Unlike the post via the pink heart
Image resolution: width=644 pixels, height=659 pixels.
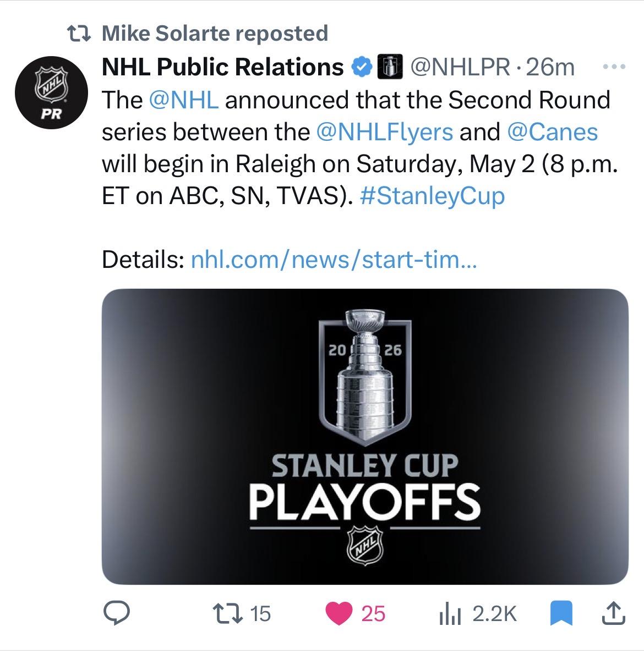tap(339, 613)
